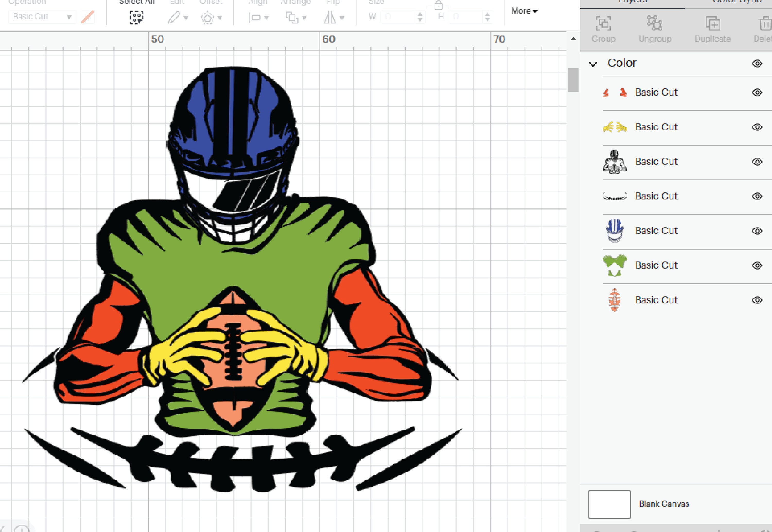Click the Group icon in Layers panel

point(603,24)
